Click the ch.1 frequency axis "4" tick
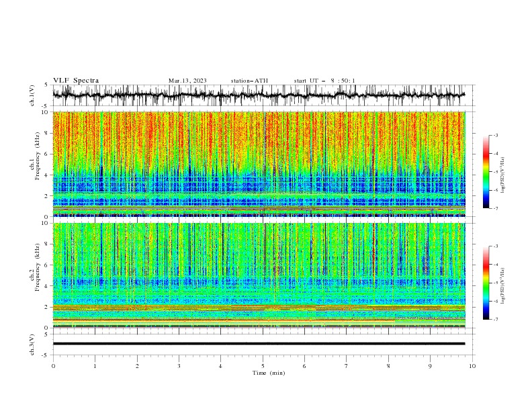Image resolution: width=532 pixels, height=411 pixels. (x=47, y=175)
